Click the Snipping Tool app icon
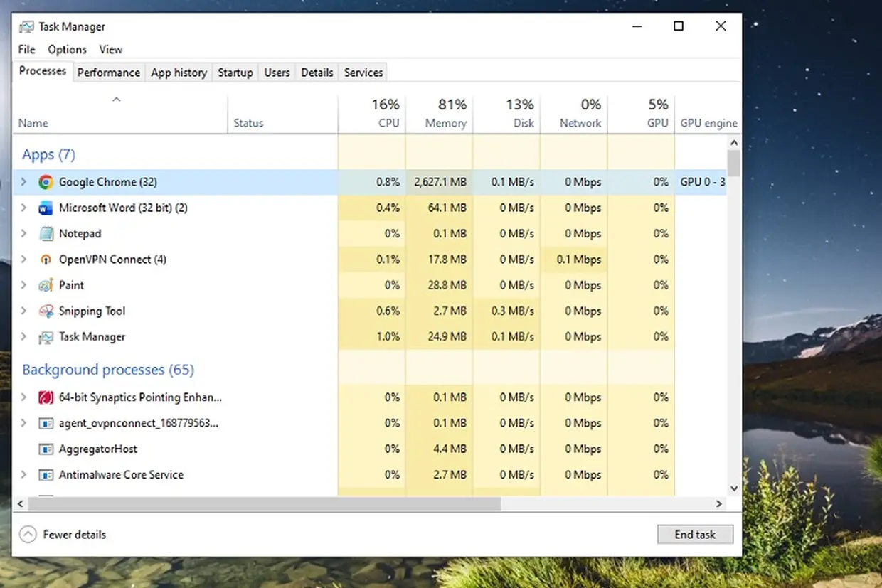This screenshot has height=588, width=882. 46,311
